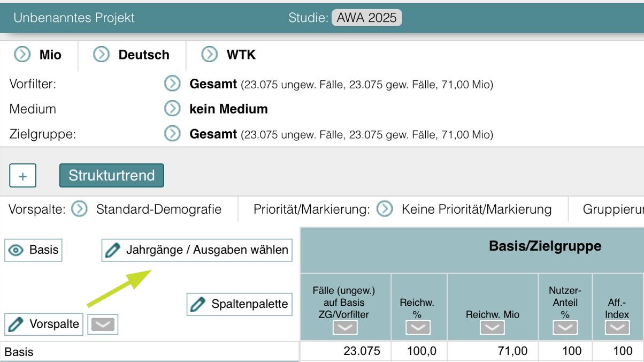
Task: Open the Keine Priorität/Markierung selector
Action: pos(384,209)
